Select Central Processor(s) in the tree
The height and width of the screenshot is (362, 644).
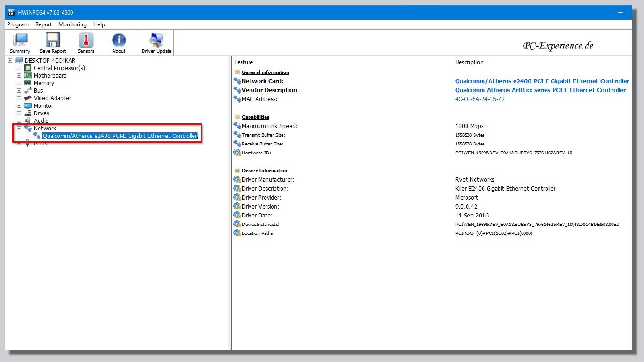point(59,68)
